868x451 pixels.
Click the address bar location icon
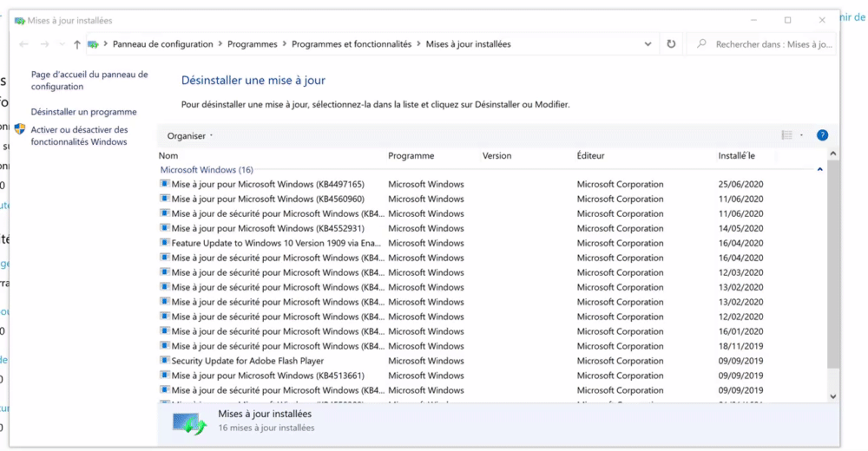[x=93, y=44]
